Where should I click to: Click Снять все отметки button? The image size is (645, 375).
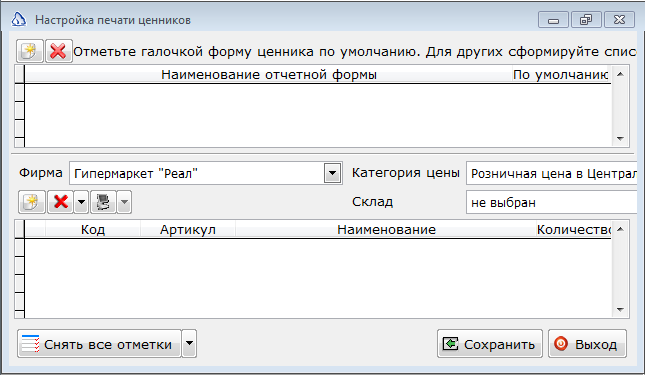(99, 344)
